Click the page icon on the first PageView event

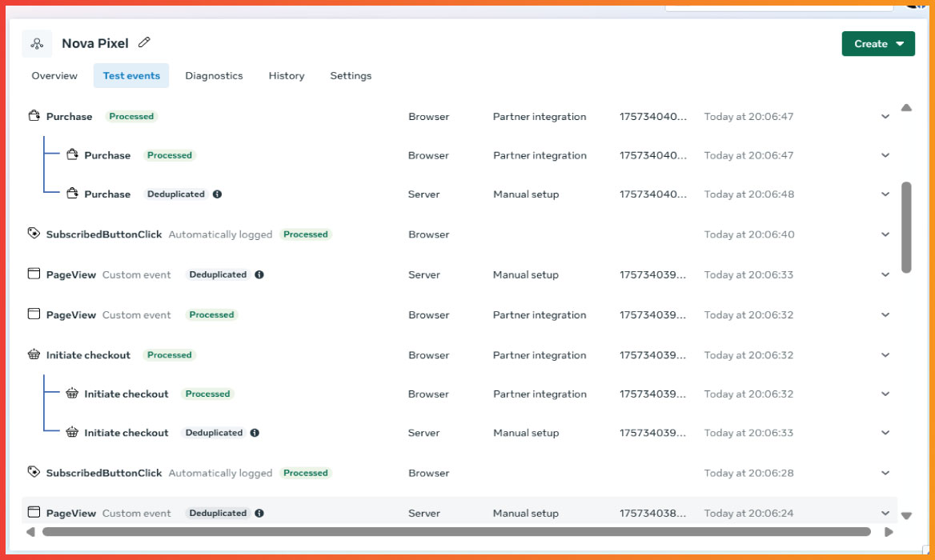(x=34, y=274)
